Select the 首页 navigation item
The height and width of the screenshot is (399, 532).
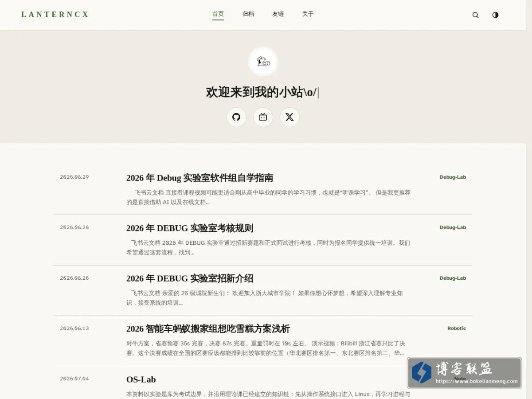point(218,14)
